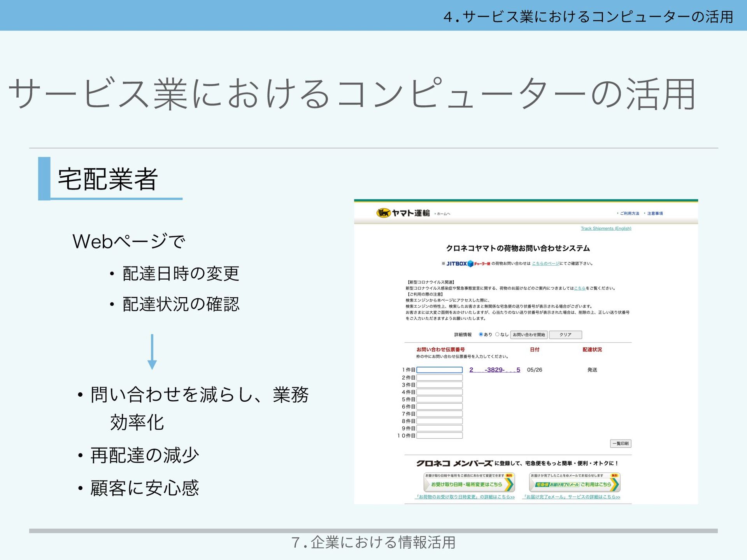The image size is (747, 560).
Task: Open the Track Shipments (English) link
Action: point(606,229)
